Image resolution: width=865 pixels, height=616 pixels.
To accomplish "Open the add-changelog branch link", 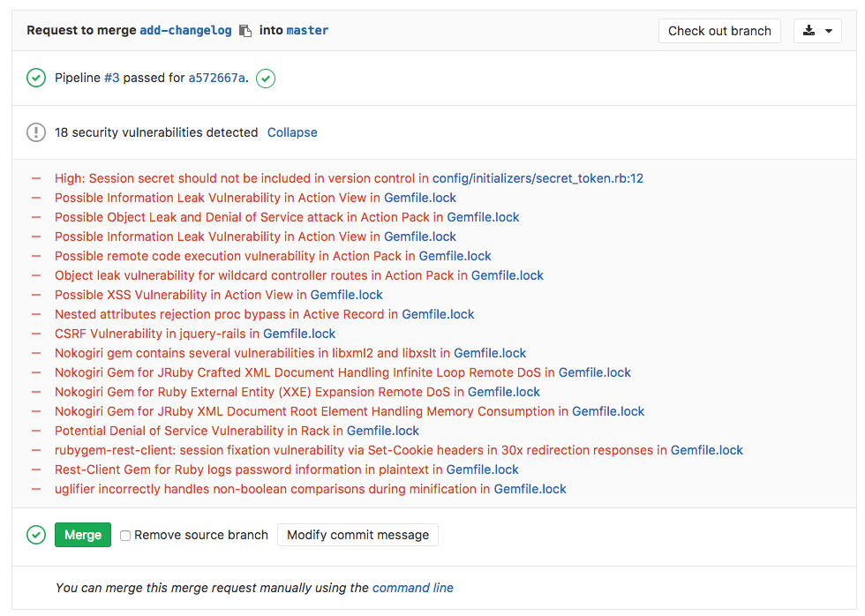I will pos(185,31).
